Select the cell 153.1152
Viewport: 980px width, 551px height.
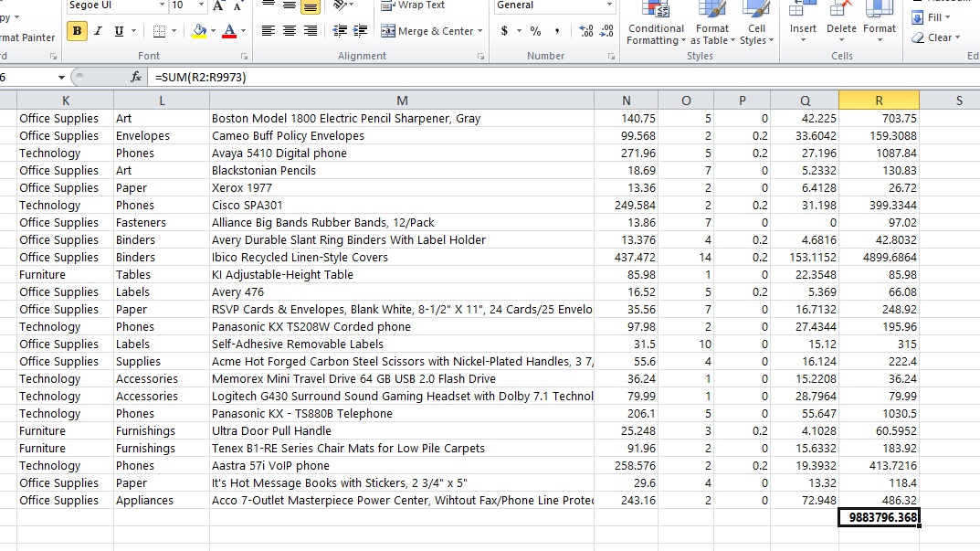[805, 257]
